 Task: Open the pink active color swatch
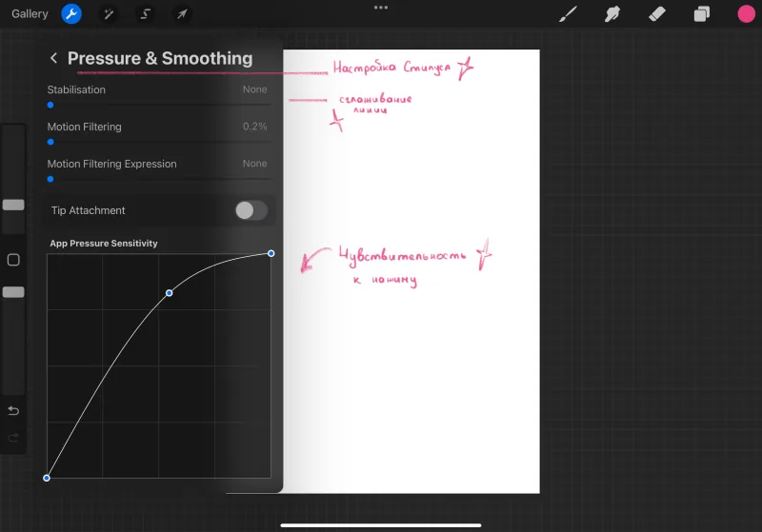point(746,14)
